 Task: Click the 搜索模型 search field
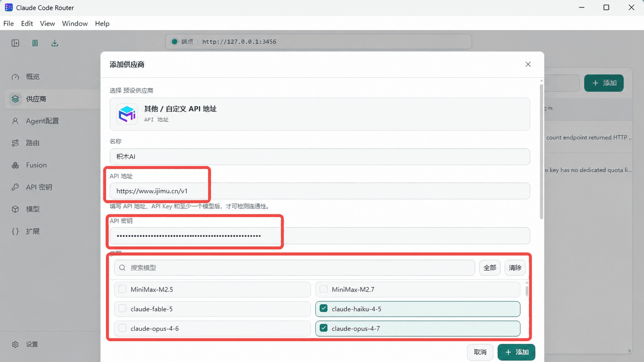coord(294,268)
